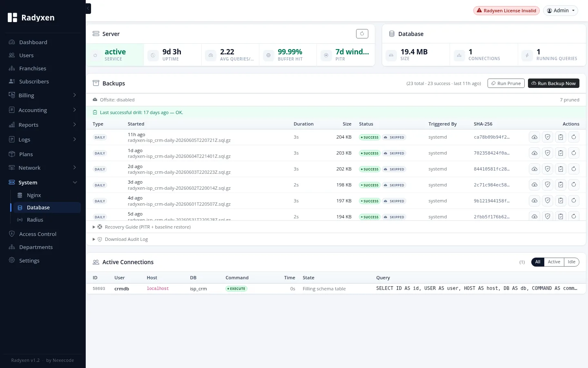Collapse the sidebar with the arrow tab
Screen dimensions: 588x368
pos(88,9)
